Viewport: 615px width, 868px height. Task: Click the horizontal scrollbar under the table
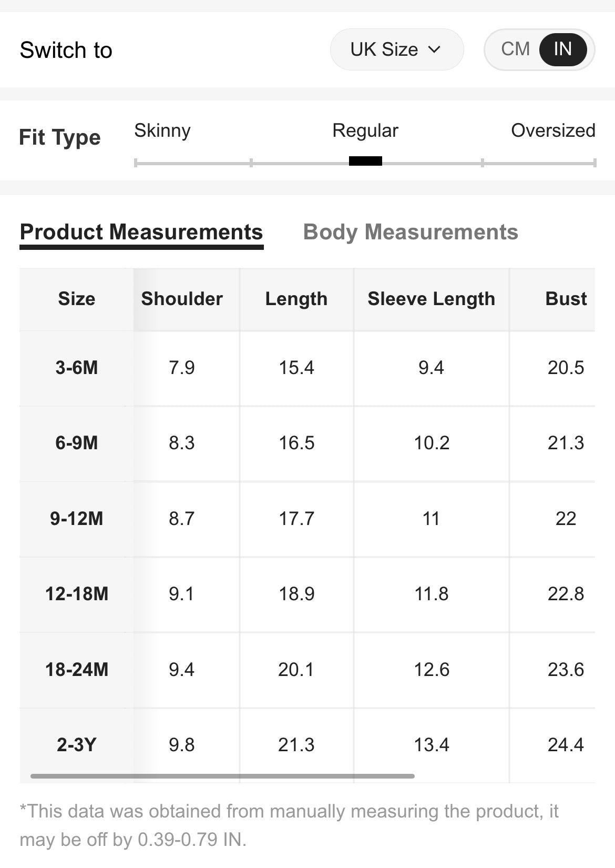(222, 776)
